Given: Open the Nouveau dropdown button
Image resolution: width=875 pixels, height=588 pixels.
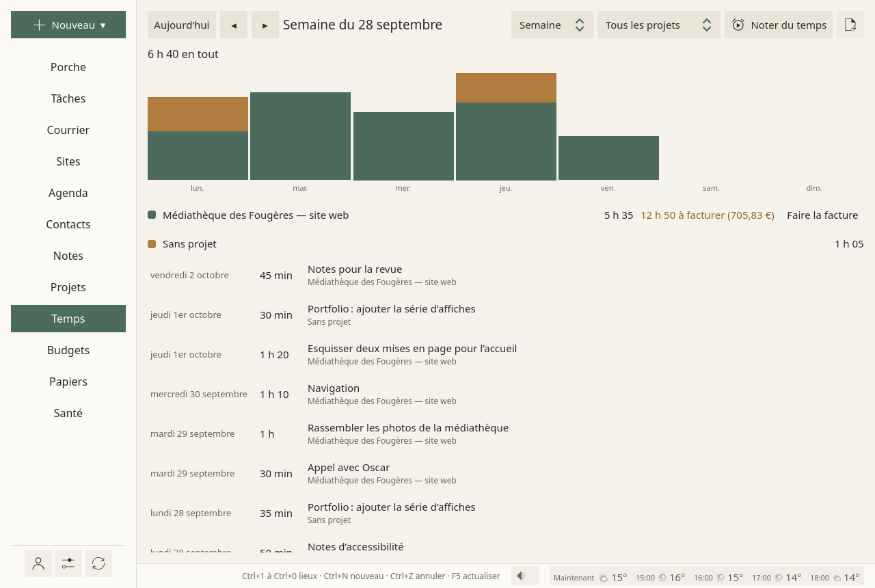Looking at the screenshot, I should (68, 25).
